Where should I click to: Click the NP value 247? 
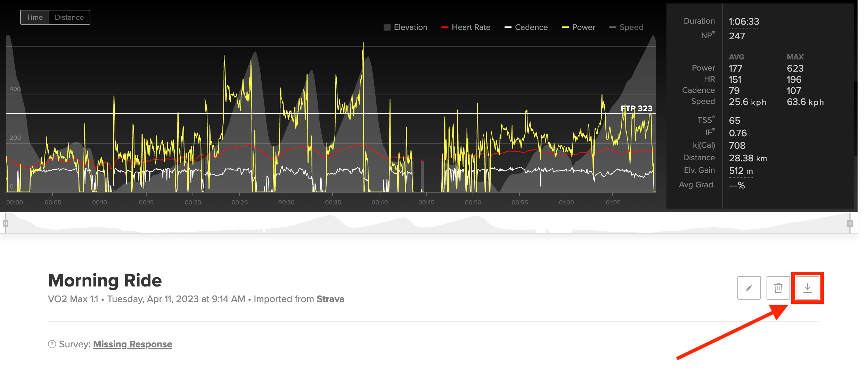737,36
